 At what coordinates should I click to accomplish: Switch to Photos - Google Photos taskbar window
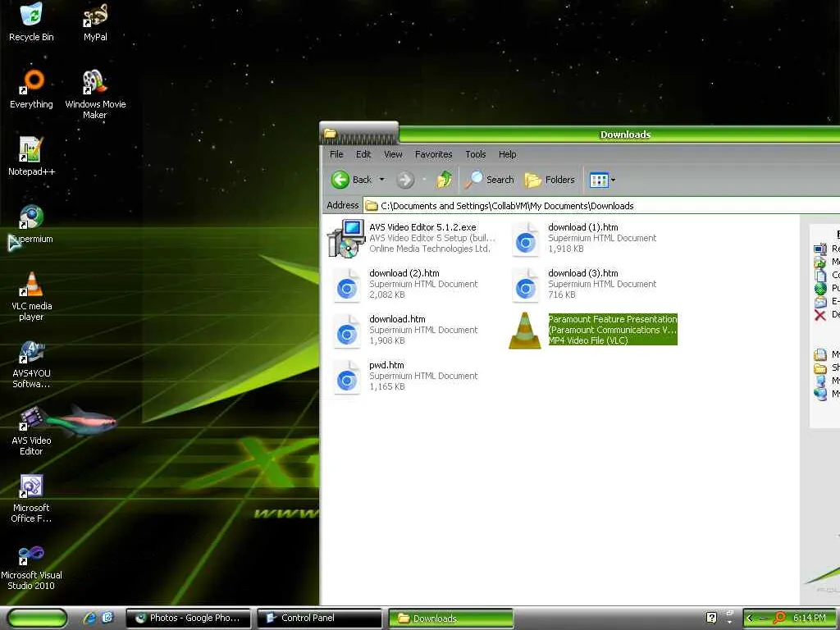point(188,619)
